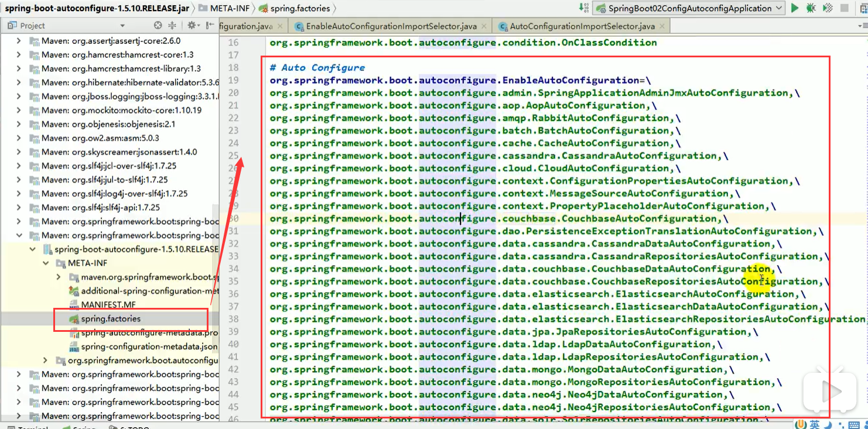Select Maven: org.slf4j:slf4j-api:1.7.25
868x429 pixels.
[x=101, y=207]
